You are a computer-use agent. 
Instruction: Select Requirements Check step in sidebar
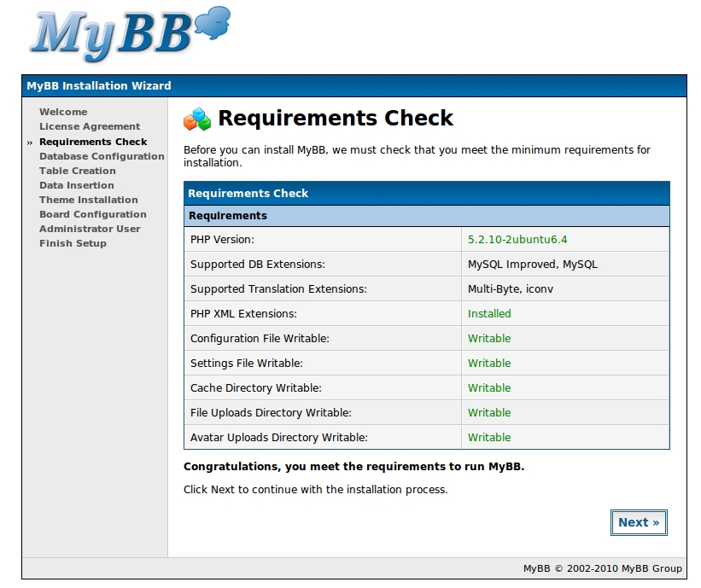point(93,142)
